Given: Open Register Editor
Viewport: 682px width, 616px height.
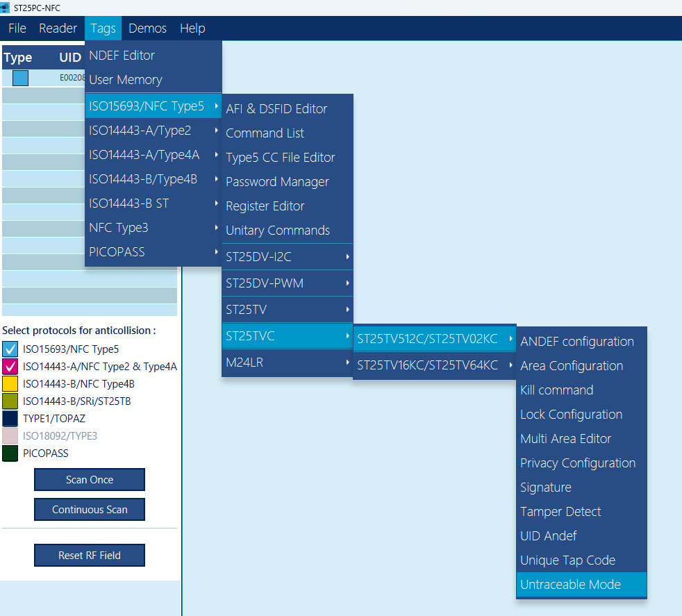Looking at the screenshot, I should tap(287, 206).
